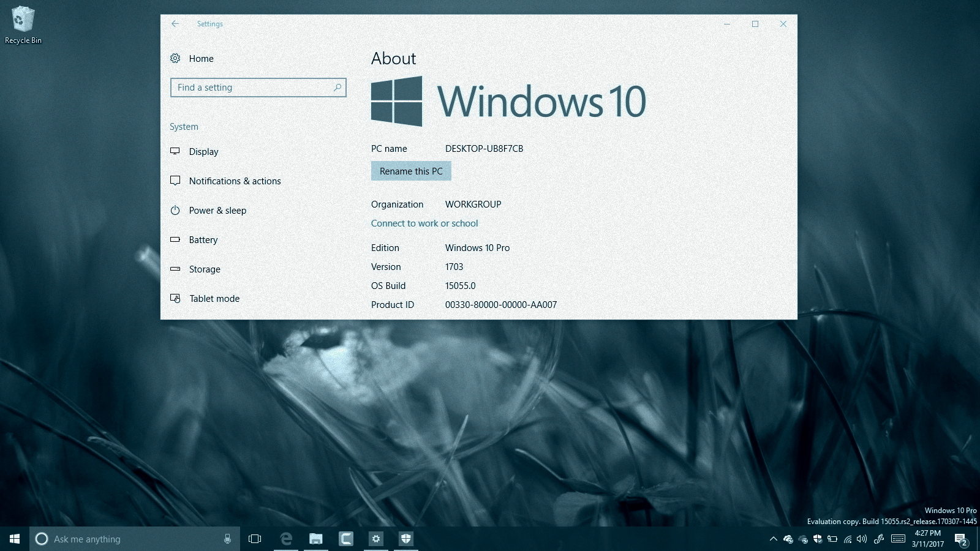Check battery status in the tray
Screen dimensions: 980x551
832,539
